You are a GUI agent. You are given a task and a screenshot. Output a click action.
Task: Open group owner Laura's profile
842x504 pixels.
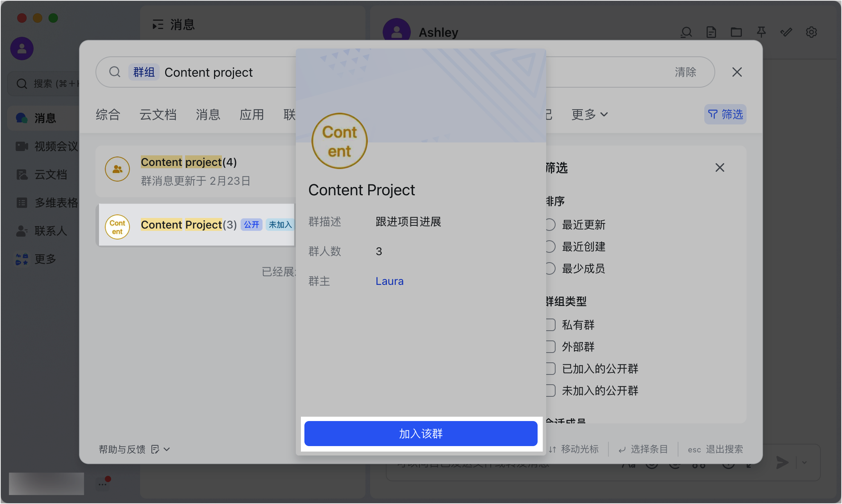[x=389, y=281]
